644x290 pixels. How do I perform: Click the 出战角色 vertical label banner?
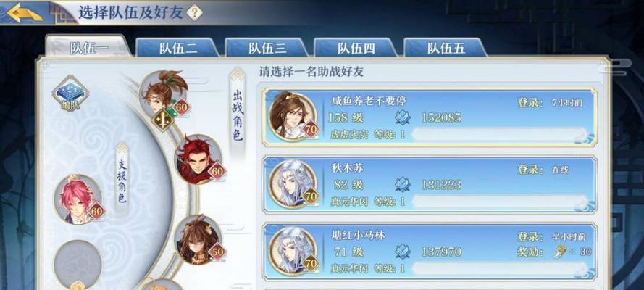coord(238,111)
